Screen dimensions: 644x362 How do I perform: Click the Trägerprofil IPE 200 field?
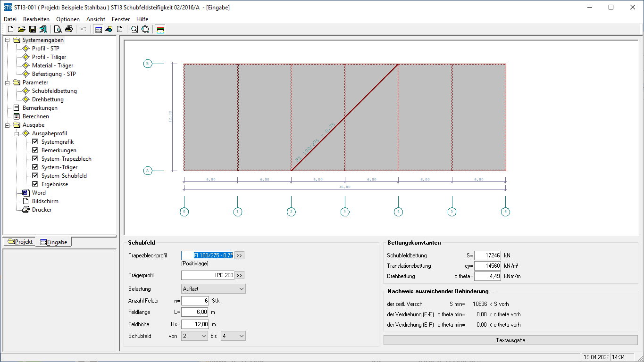click(x=208, y=275)
